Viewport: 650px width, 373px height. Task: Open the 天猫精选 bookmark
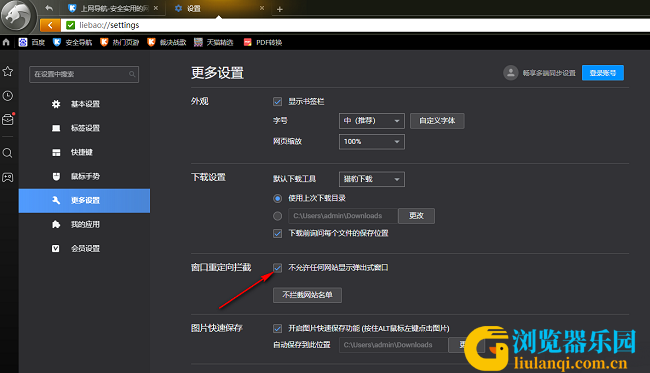pos(214,42)
